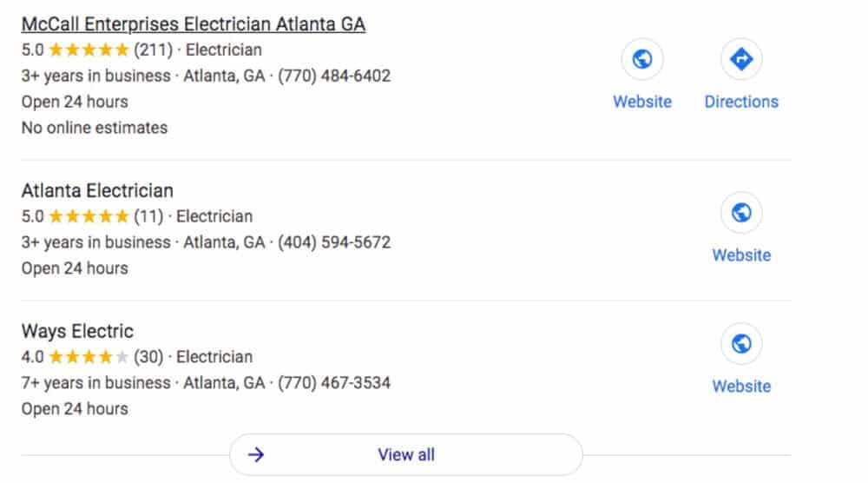Click Website label for Atlanta Electrician

click(741, 255)
